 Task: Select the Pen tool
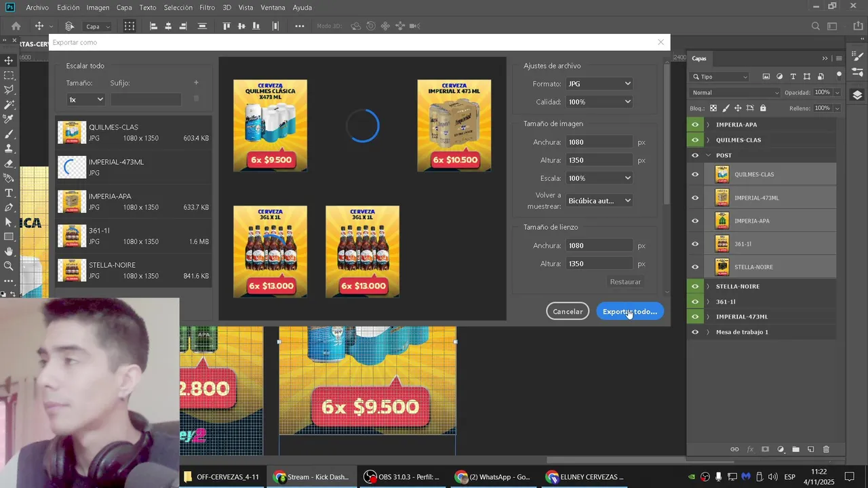[x=9, y=207]
